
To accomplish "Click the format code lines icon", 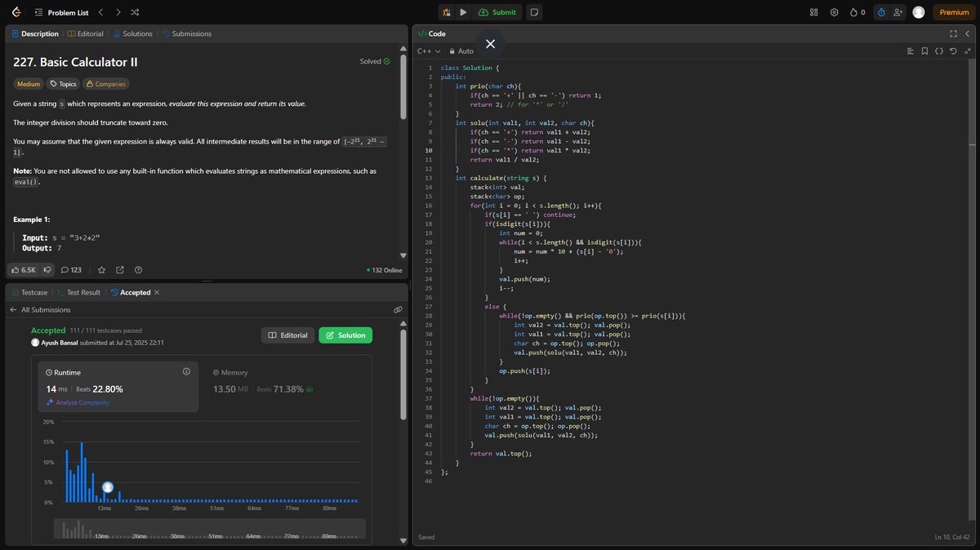I will (911, 51).
